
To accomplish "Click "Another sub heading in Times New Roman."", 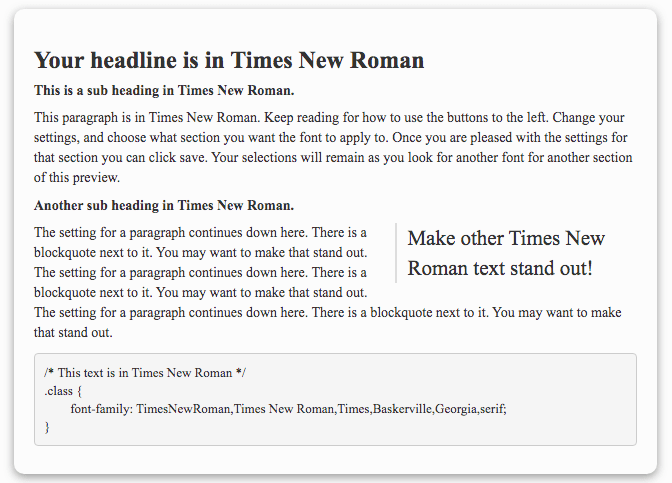I will pyautogui.click(x=164, y=205).
